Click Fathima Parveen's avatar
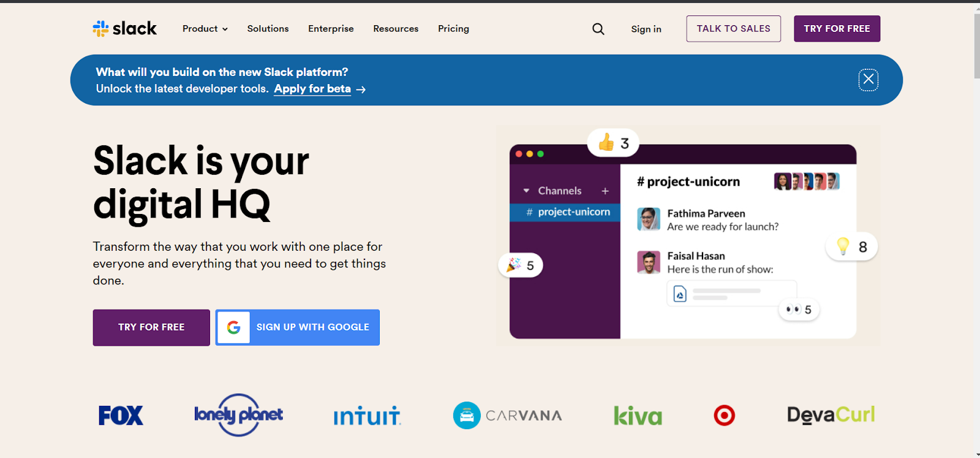Viewport: 980px width, 458px height. (x=649, y=219)
